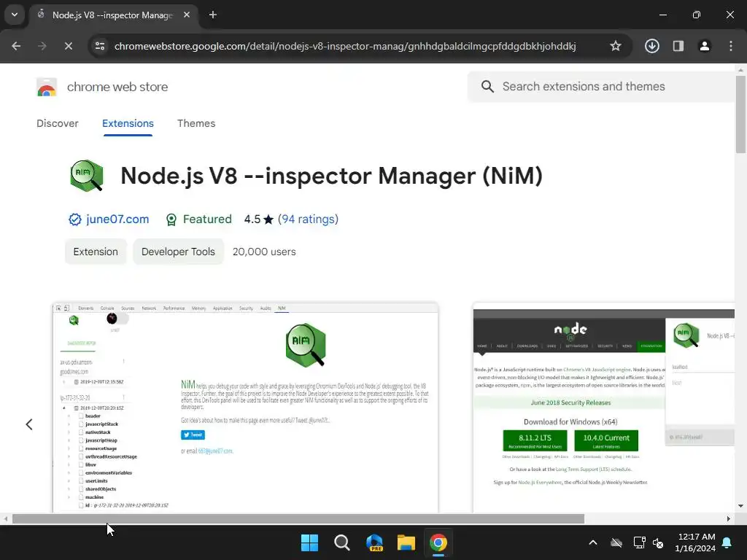The width and height of the screenshot is (747, 560).
Task: Click the 20,000 users text
Action: 264,252
